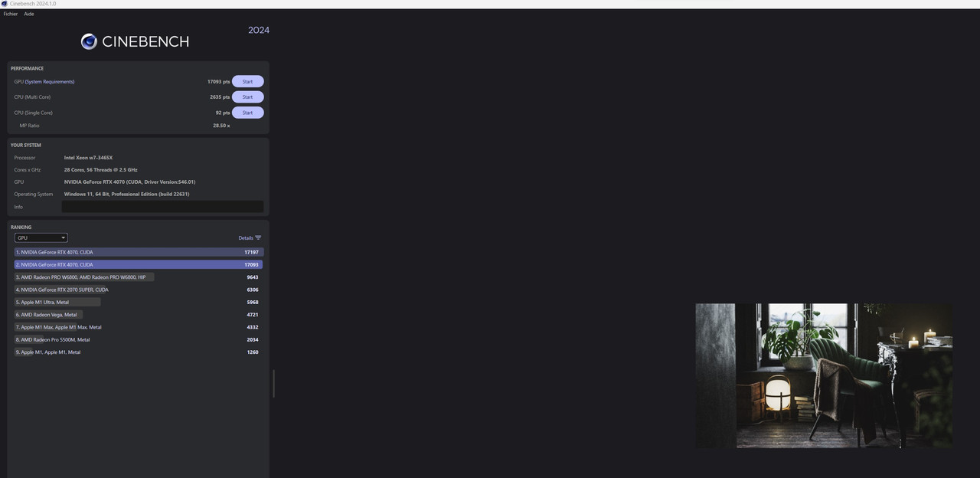Select ranking entry 2 RTX 4070 score 17093

click(139, 264)
